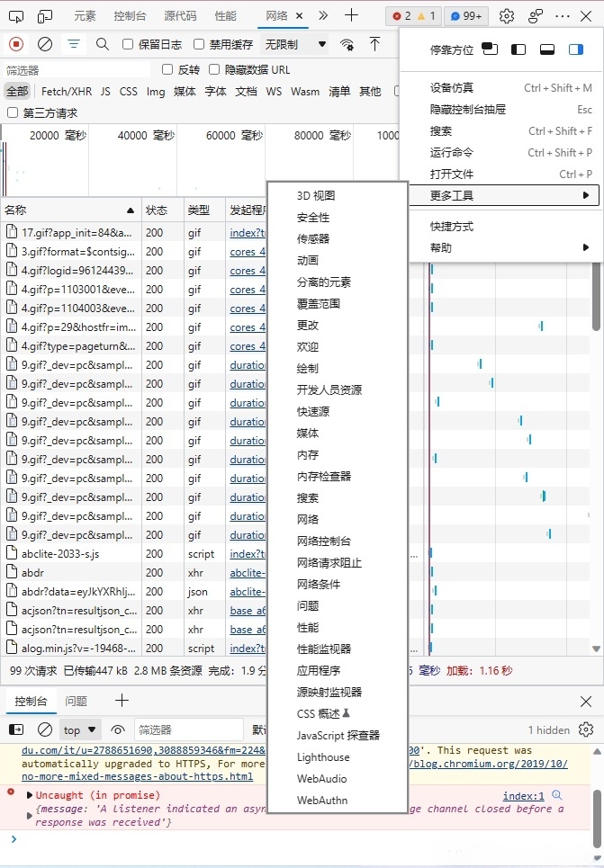Create live expression with eye icon
The height and width of the screenshot is (868, 604).
117,729
